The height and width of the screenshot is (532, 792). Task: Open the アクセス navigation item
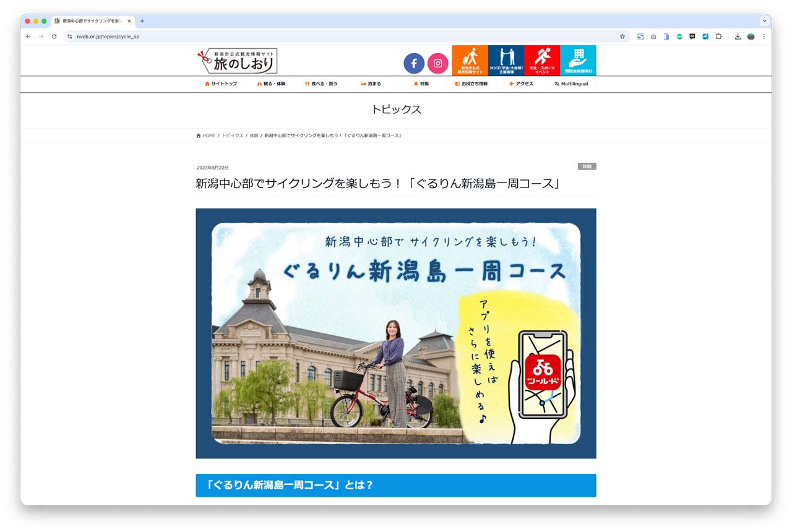click(521, 84)
